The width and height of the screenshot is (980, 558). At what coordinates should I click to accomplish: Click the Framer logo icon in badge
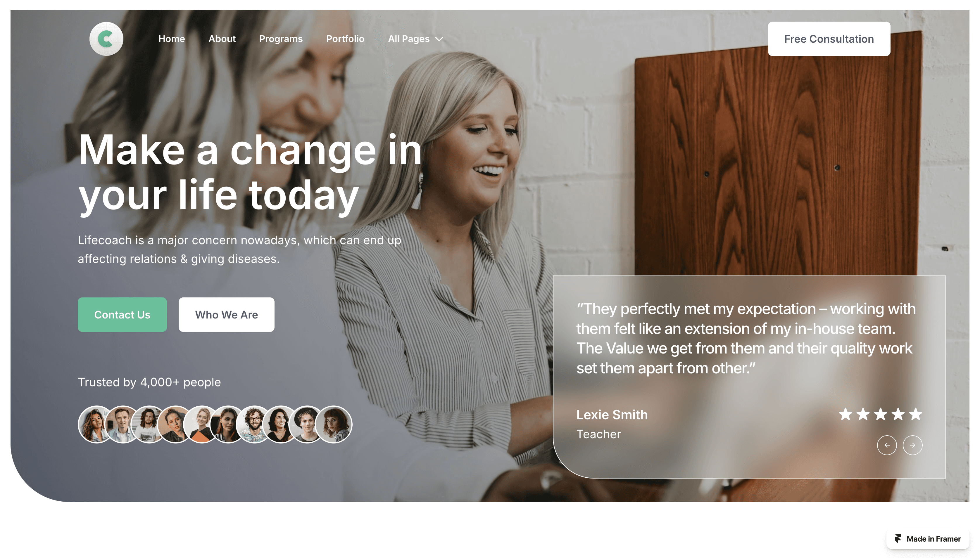pyautogui.click(x=898, y=538)
